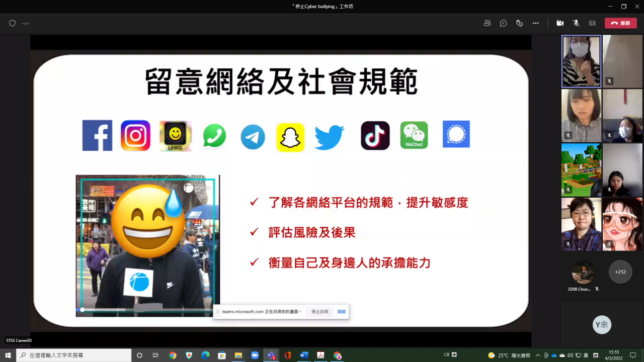Click the STSS Career03 presenter name label
The height and width of the screenshot is (362, 644).
(19, 340)
